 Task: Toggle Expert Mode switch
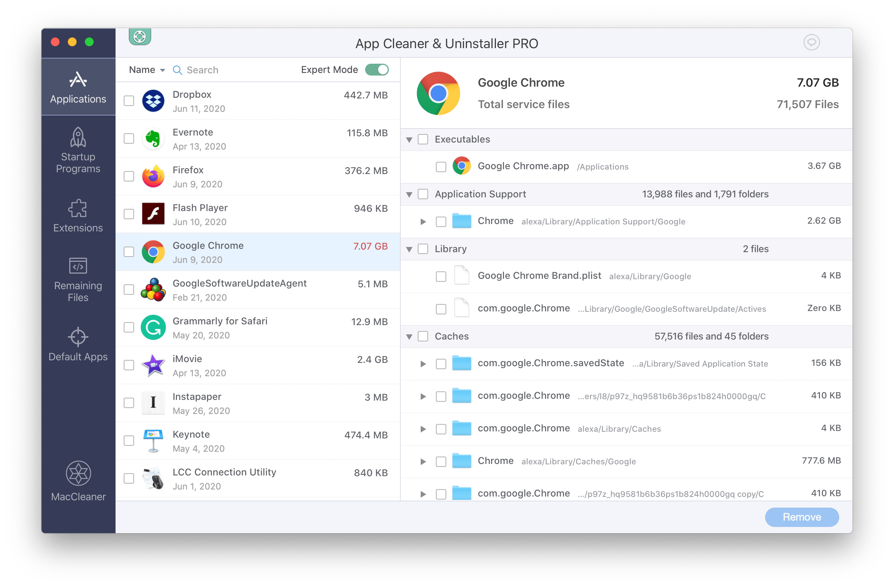pos(378,70)
